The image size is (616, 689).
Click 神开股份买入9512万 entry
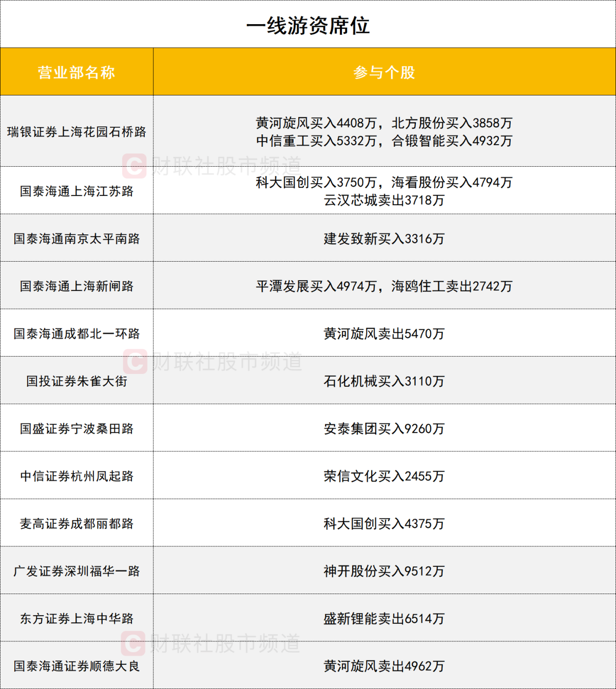(x=384, y=572)
